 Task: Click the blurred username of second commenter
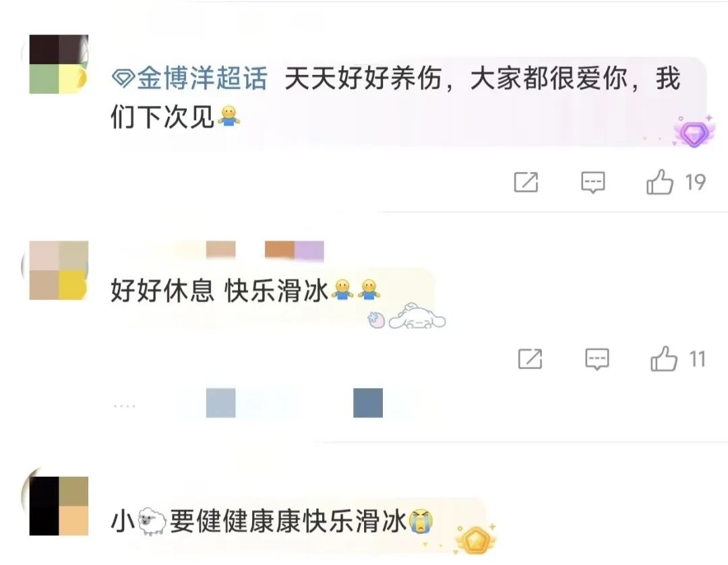(265, 249)
